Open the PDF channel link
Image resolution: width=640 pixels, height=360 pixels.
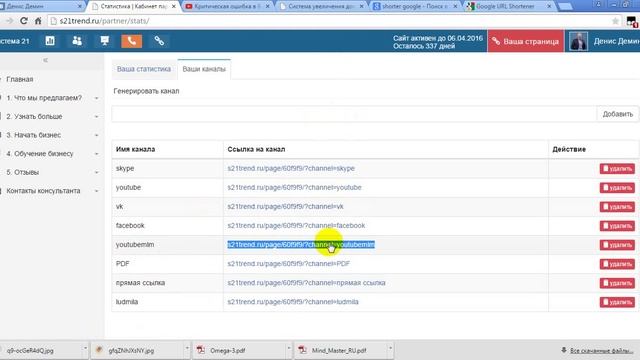click(x=289, y=264)
